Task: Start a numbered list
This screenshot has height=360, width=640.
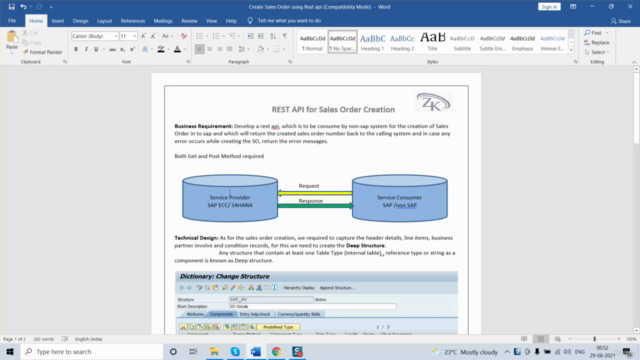Action: click(216, 36)
